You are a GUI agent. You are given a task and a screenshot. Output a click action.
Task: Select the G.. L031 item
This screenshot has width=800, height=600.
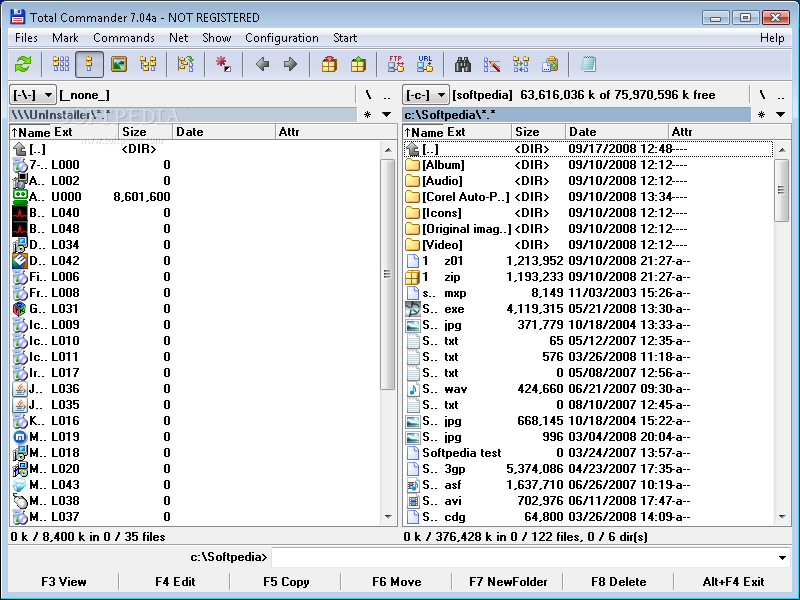[194, 309]
